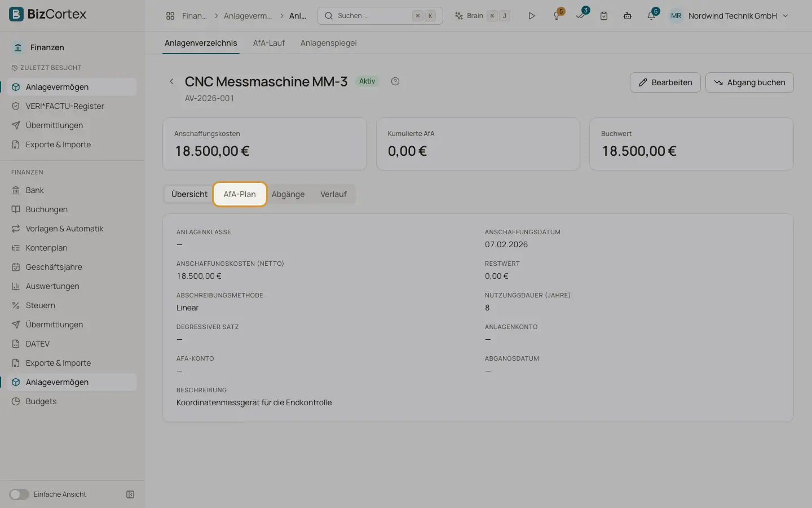The height and width of the screenshot is (508, 812).
Task: Select the AfA-Plan tab
Action: coord(240,194)
